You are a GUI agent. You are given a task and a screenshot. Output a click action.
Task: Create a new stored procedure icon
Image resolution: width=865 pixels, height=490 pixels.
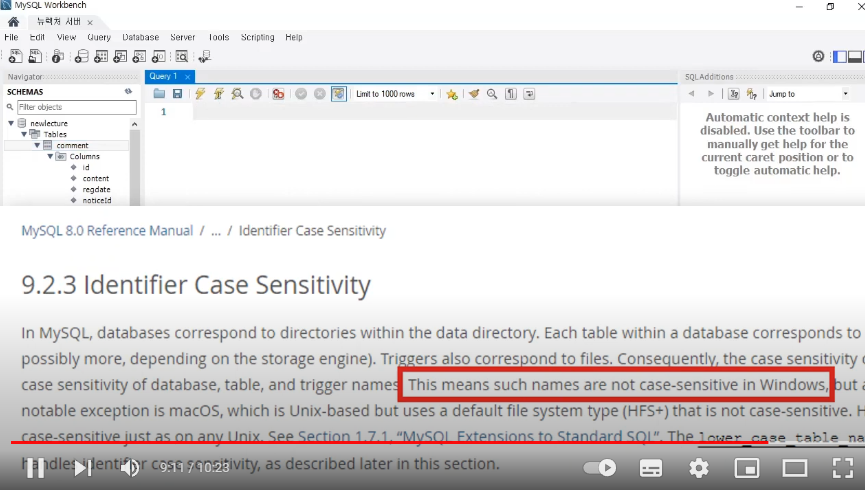[139, 56]
